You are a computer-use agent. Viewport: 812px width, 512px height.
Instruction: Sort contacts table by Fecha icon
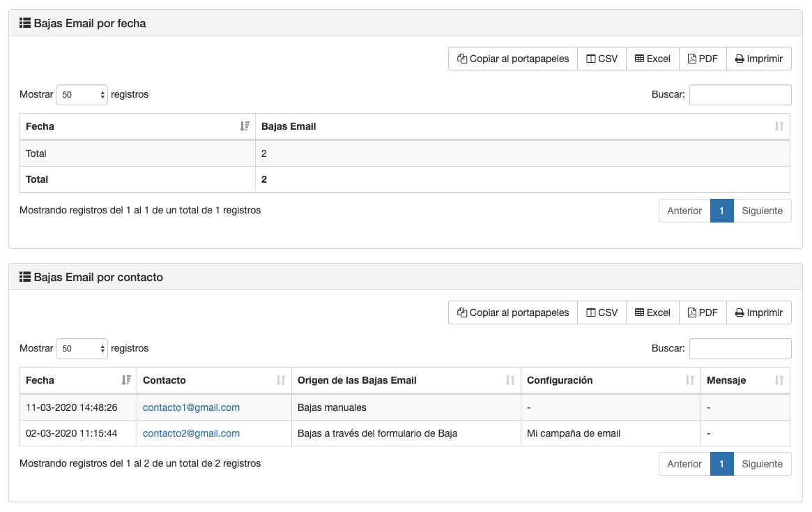[125, 380]
